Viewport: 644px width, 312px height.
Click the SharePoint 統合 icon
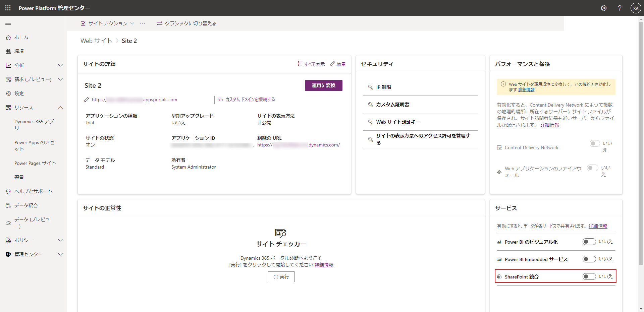coord(499,277)
